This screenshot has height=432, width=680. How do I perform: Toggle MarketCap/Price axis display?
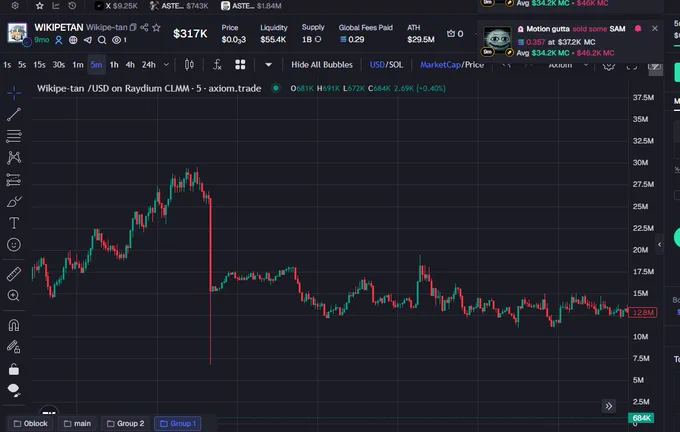(x=452, y=65)
